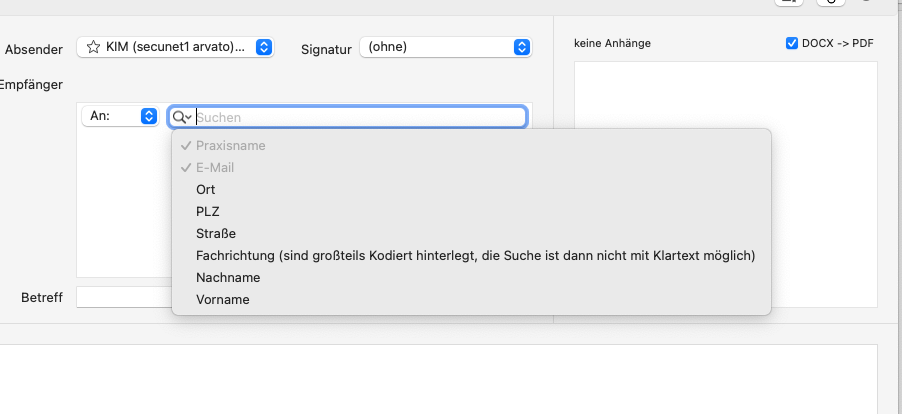Open the An: recipient type dropdown
Image resolution: width=902 pixels, height=414 pixels.
click(x=120, y=116)
